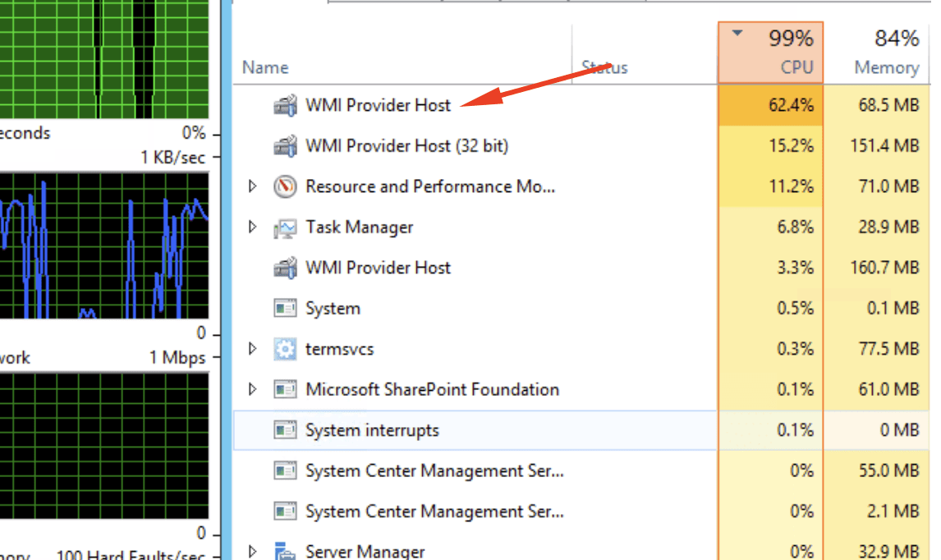Select the Task Manager row
Screen dimensions: 941x560
pos(581,227)
